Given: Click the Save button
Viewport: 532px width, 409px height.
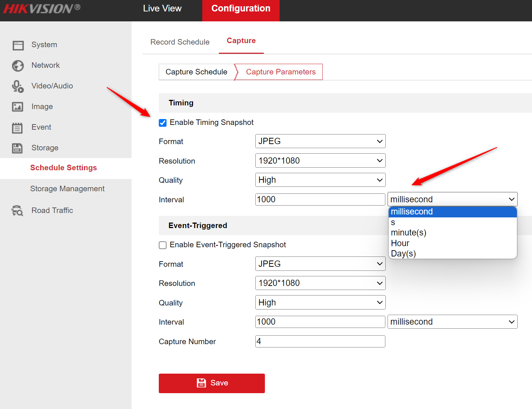Looking at the screenshot, I should coord(211,383).
